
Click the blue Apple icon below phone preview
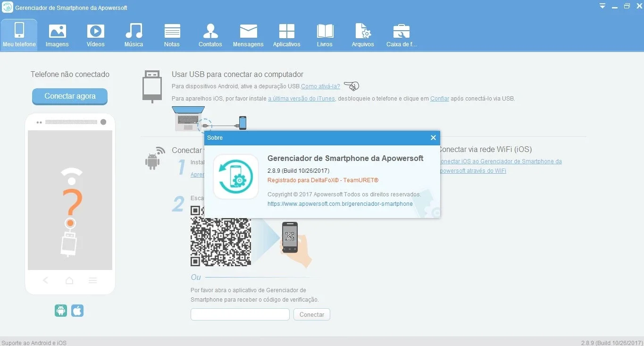77,311
